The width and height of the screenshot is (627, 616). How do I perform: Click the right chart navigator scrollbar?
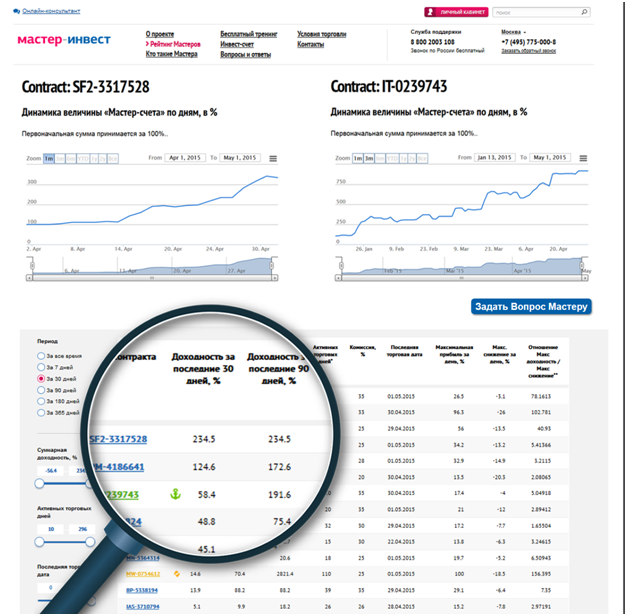click(462, 278)
